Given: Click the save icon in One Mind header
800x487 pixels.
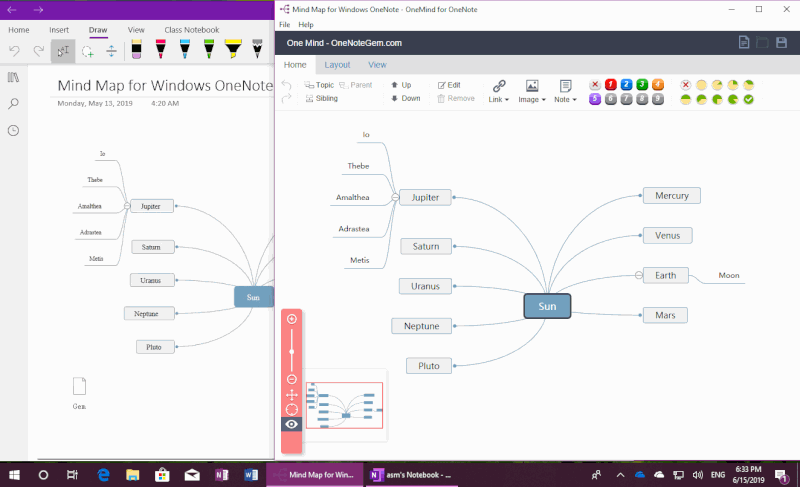Looking at the screenshot, I should coord(782,42).
